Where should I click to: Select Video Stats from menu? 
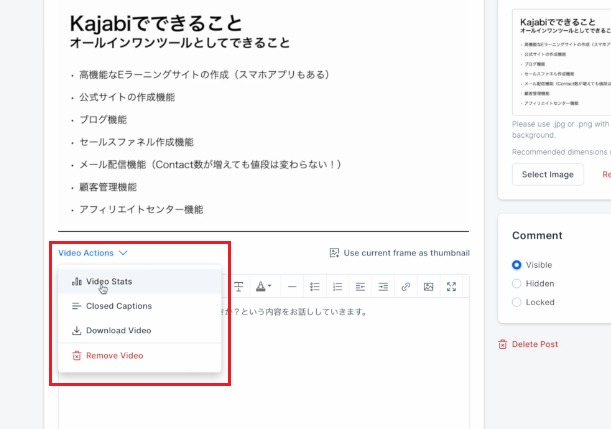coord(140,281)
